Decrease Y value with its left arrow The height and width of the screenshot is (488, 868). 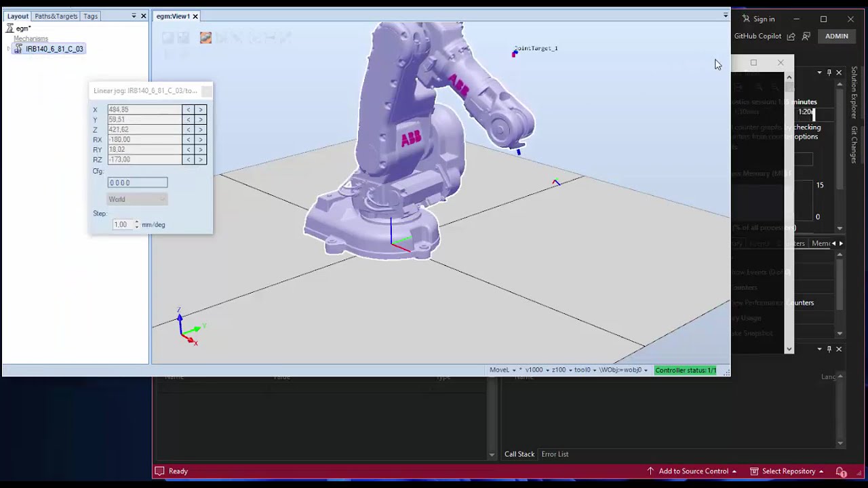[189, 119]
